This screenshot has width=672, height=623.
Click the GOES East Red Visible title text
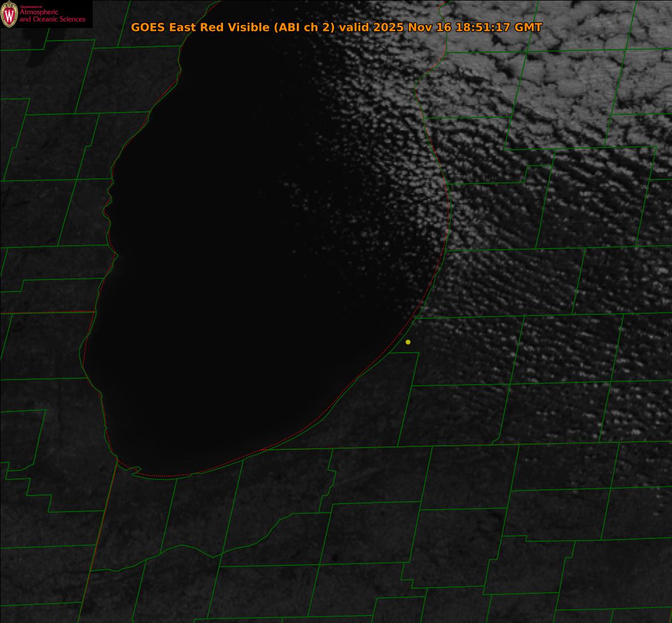click(336, 27)
